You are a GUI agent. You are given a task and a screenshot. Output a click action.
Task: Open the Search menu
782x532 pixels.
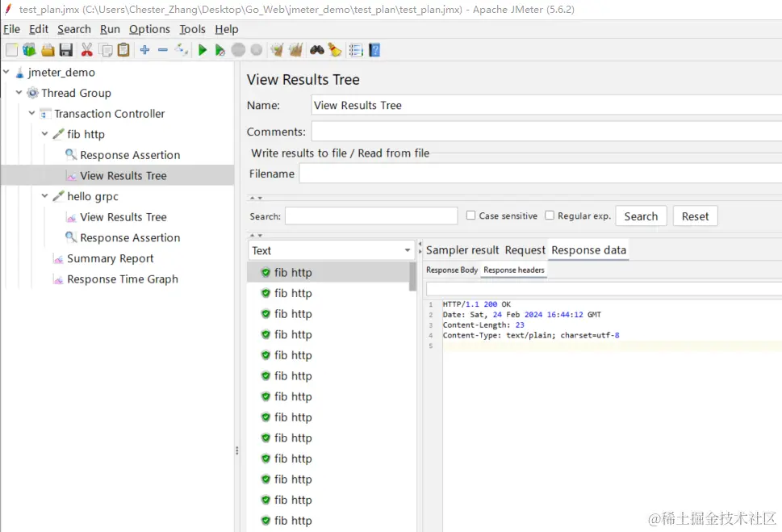73,29
